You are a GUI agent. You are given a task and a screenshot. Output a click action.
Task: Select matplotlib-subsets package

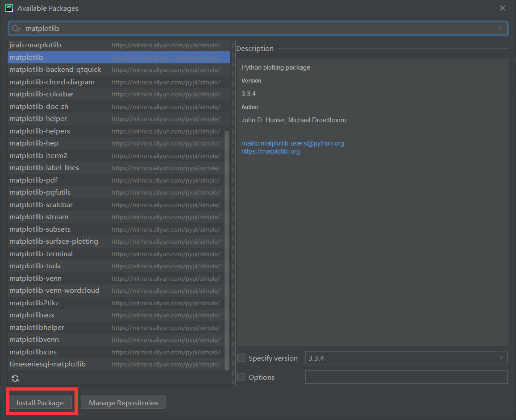(116, 229)
